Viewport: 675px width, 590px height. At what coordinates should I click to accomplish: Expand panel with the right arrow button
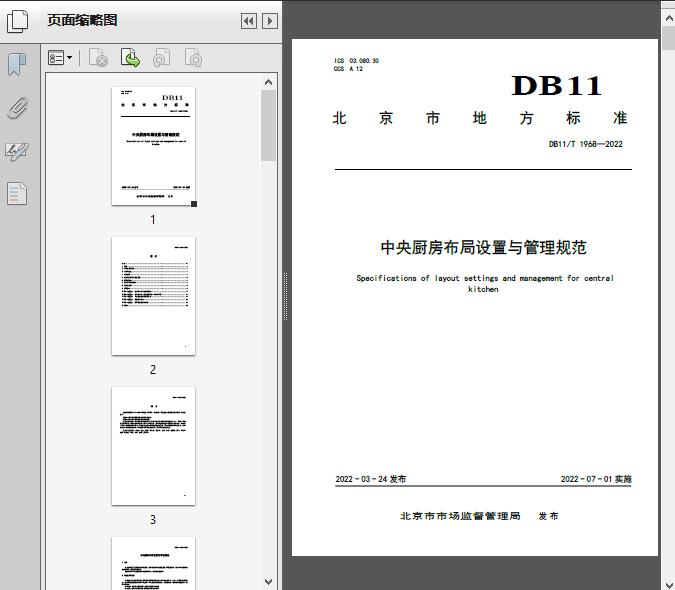pyautogui.click(x=270, y=21)
